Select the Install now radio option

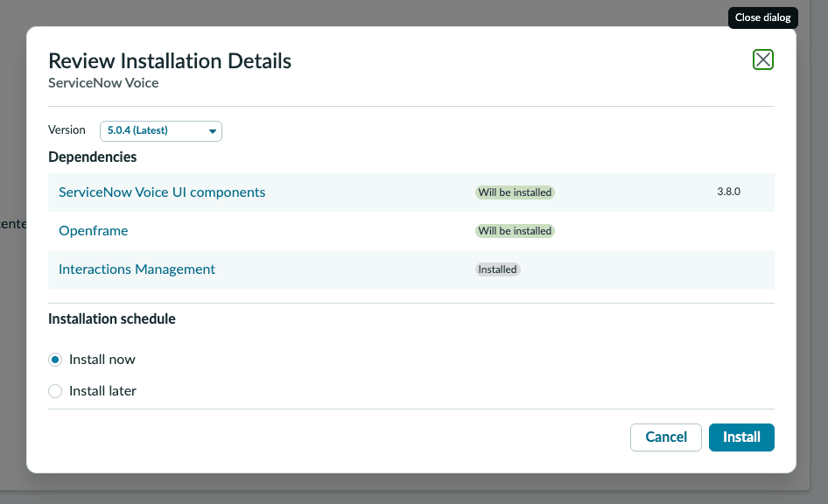55,360
